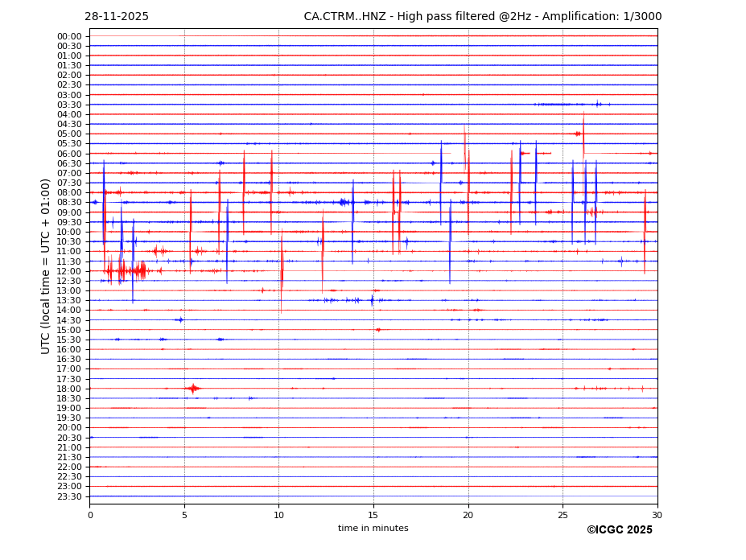Select the ©ICGC 2025 copyright text
Image resolution: width=746 pixels, height=560 pixels.
pyautogui.click(x=619, y=530)
